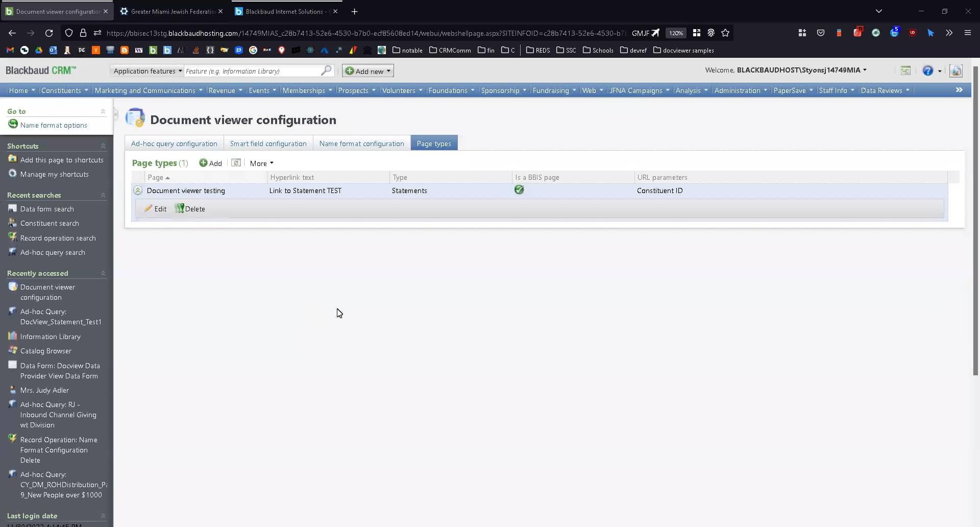Open Information Library from Recently accessed
980x527 pixels.
pos(50,337)
